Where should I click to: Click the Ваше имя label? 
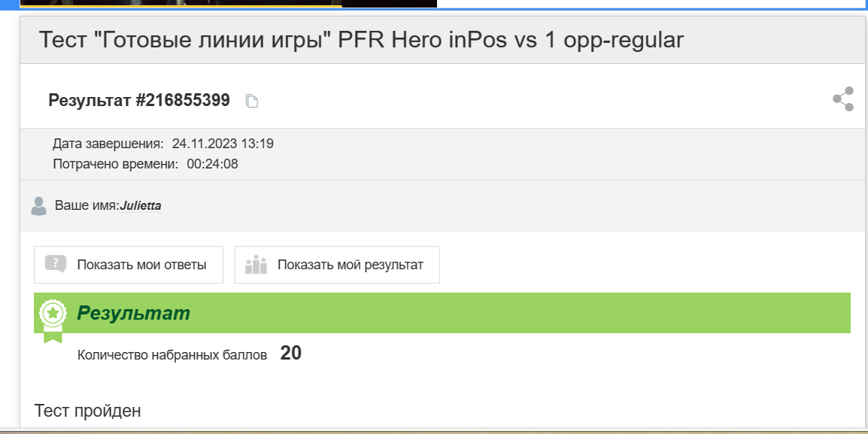(x=87, y=205)
